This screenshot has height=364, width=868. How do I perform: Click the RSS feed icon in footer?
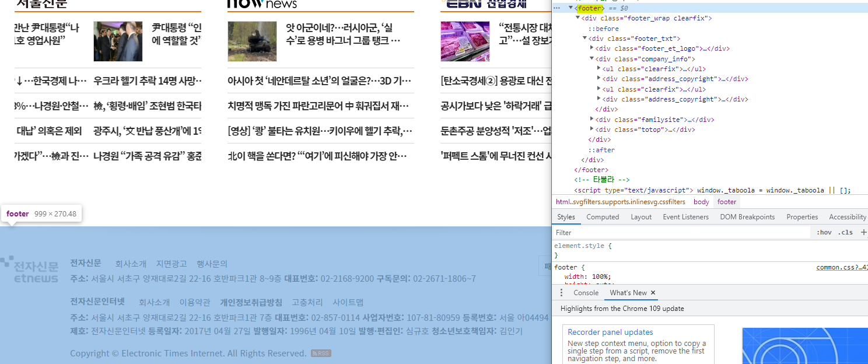point(321,353)
